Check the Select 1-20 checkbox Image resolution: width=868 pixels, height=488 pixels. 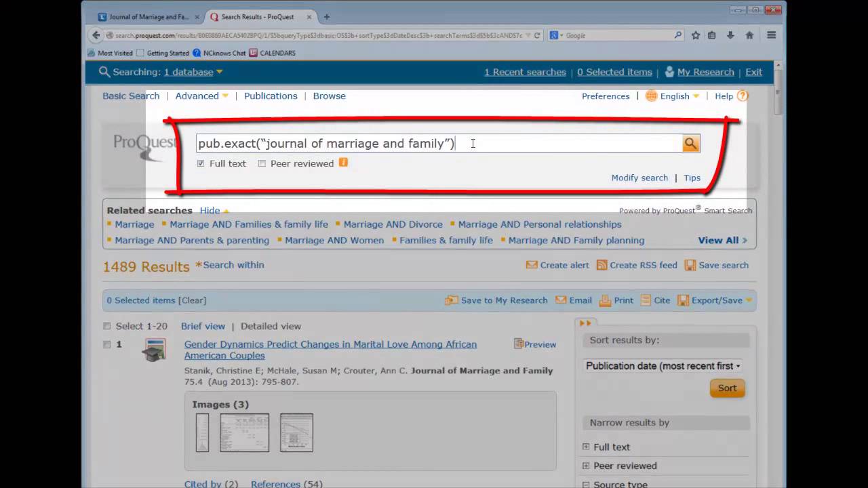point(106,326)
